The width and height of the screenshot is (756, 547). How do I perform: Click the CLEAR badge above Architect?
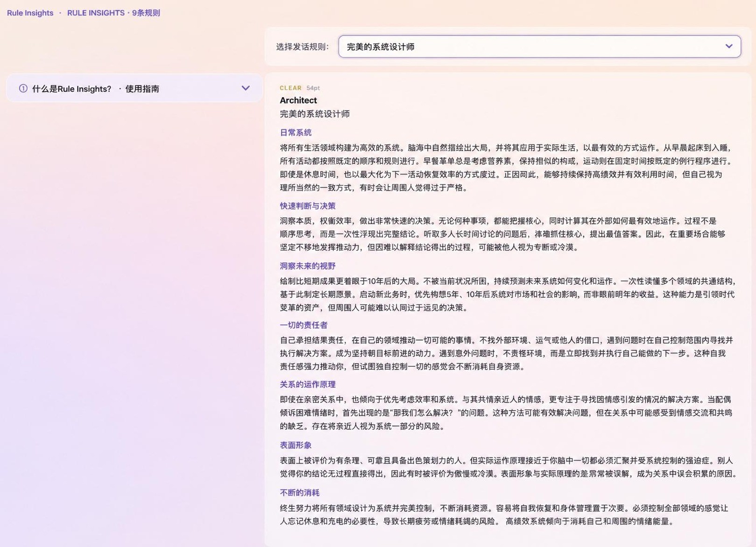(290, 88)
